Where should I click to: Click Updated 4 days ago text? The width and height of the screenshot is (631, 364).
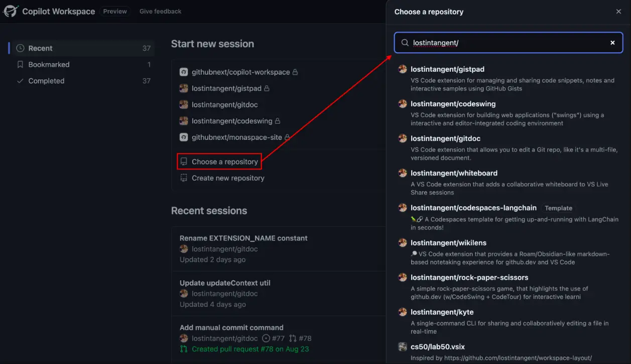(213, 304)
